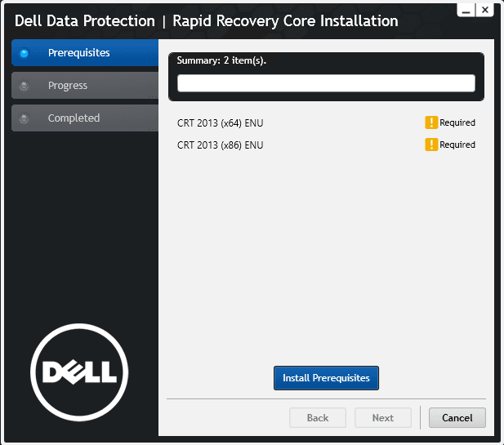Select the Prerequisites step label
This screenshot has height=445, width=504.
click(x=78, y=53)
